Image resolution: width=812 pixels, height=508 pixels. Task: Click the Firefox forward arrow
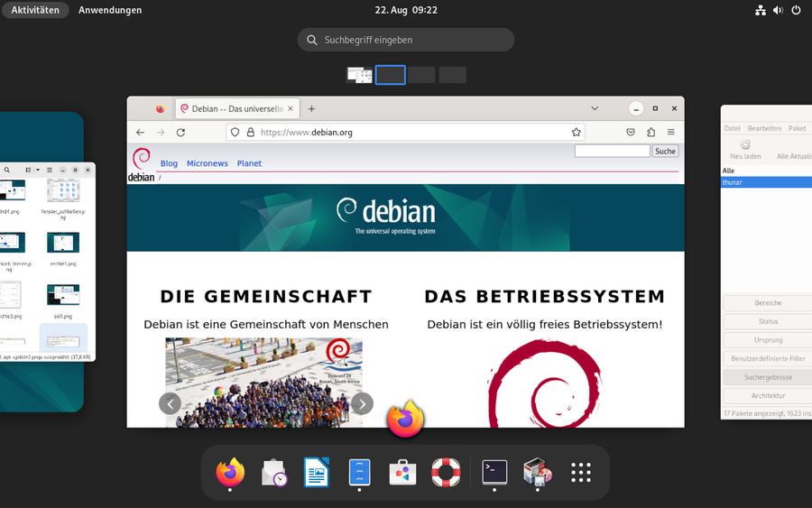click(161, 133)
